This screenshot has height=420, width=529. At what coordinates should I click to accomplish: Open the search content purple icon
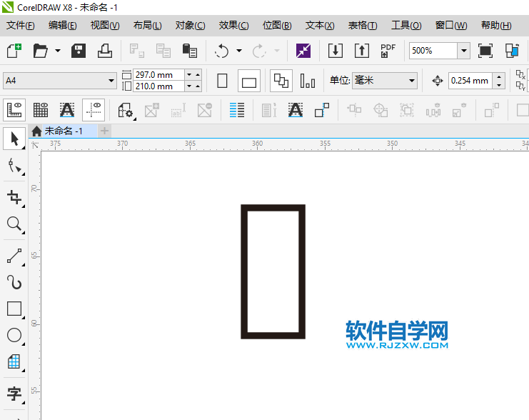(x=303, y=51)
